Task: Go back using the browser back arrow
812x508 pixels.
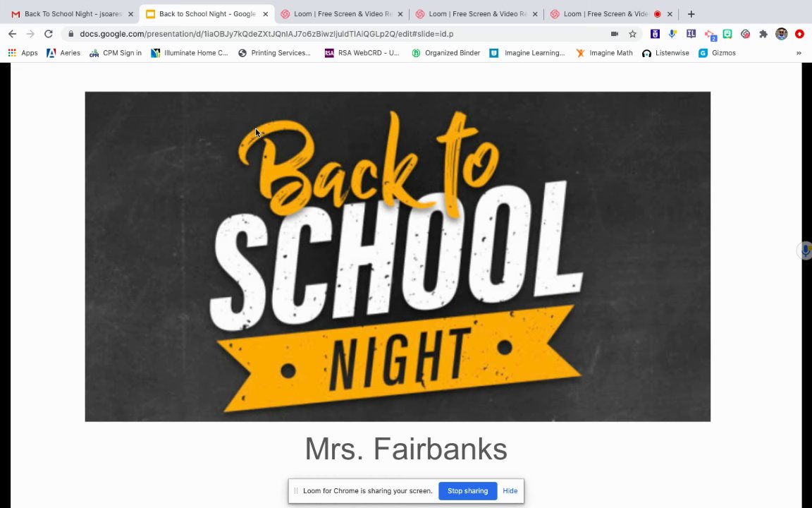Action: coord(13,34)
